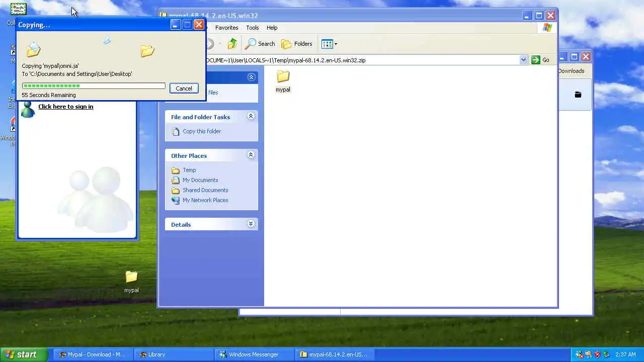Switch to Library taskbar button
The height and width of the screenshot is (362, 644).
coord(173,354)
